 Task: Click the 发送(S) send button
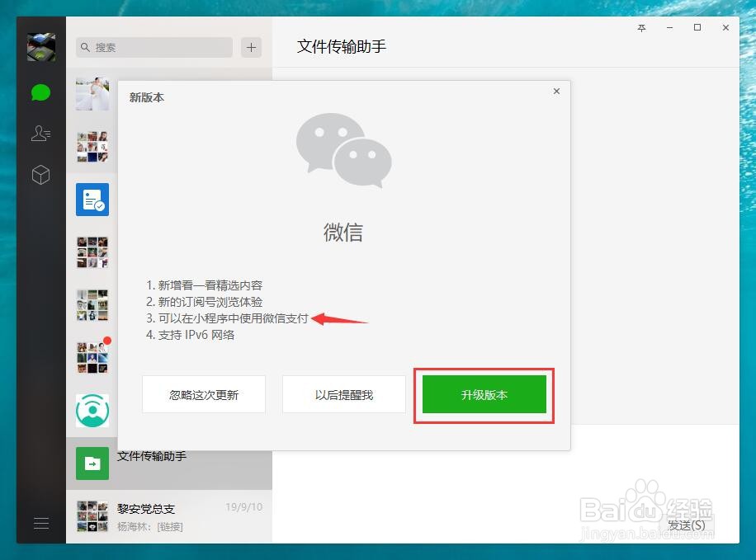click(687, 525)
